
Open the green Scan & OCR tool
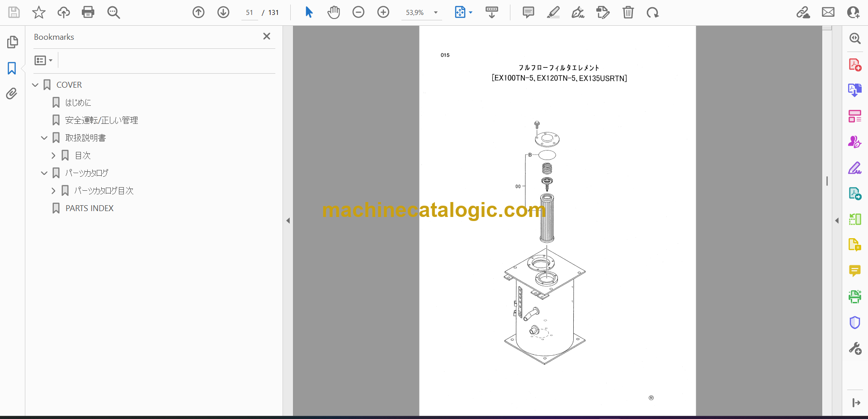tap(855, 297)
